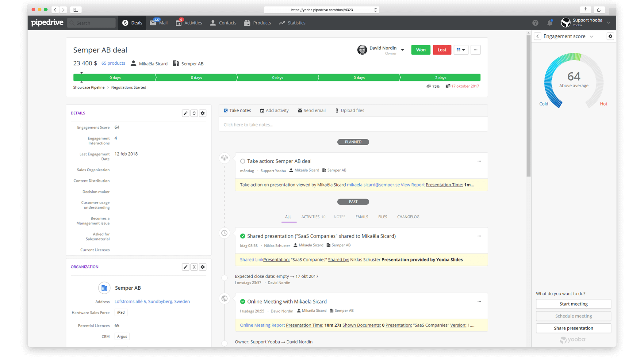The height and width of the screenshot is (362, 644).
Task: Open more options for Take action activity
Action: pyautogui.click(x=479, y=161)
